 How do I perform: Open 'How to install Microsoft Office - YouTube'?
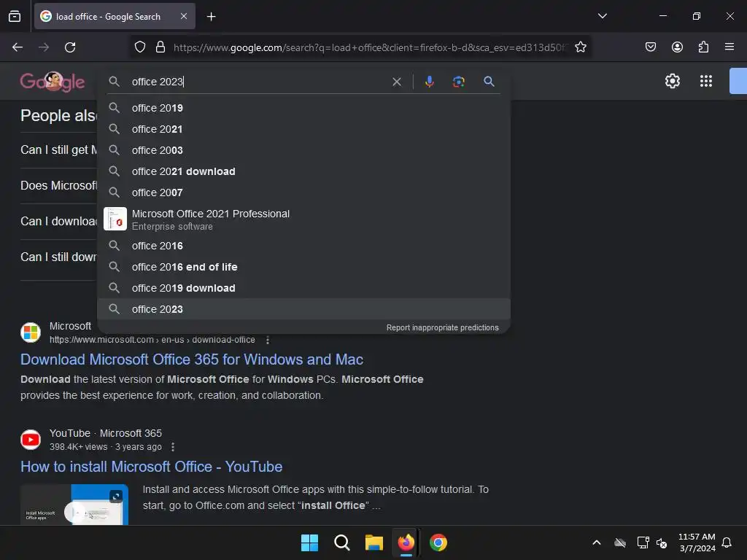(x=151, y=467)
